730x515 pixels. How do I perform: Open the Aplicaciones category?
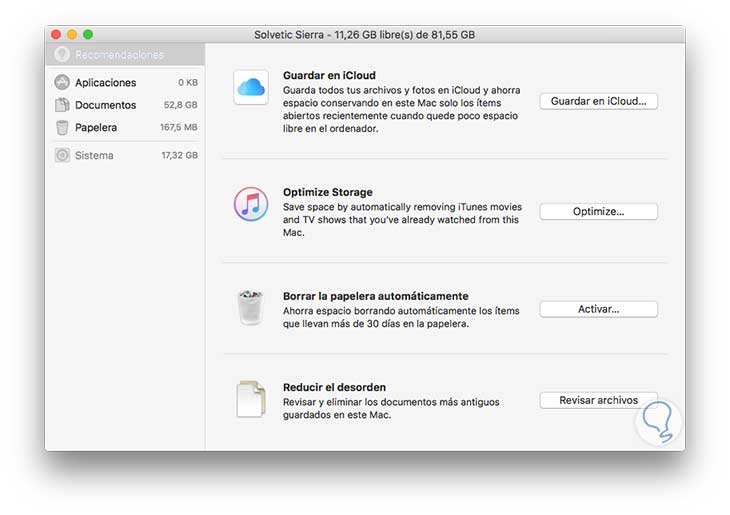tap(106, 82)
